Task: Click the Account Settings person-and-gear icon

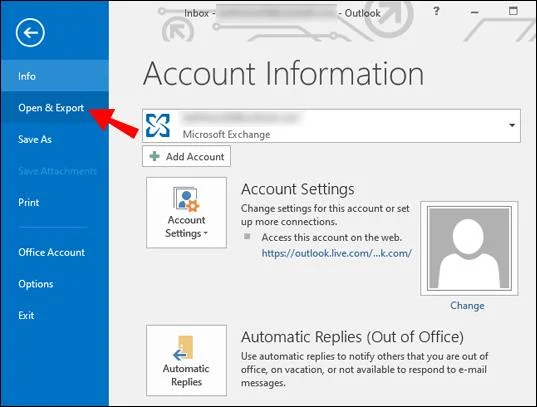Action: click(186, 198)
